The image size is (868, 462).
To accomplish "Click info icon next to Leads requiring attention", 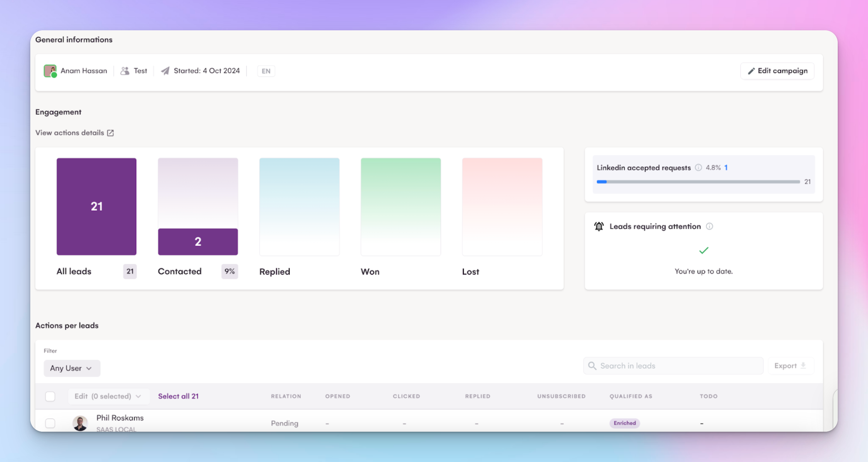I will click(709, 226).
